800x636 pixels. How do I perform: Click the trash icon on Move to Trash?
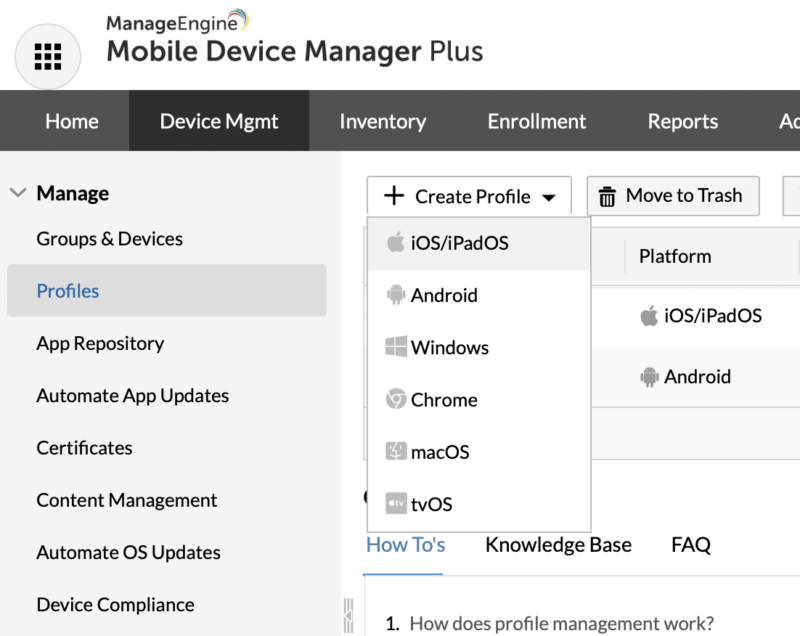(608, 196)
